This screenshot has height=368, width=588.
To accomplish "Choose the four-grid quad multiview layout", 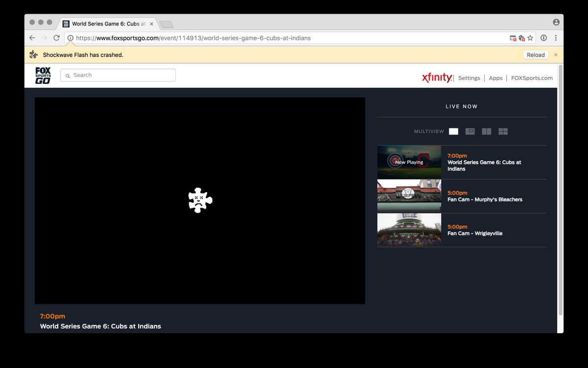I will 503,131.
